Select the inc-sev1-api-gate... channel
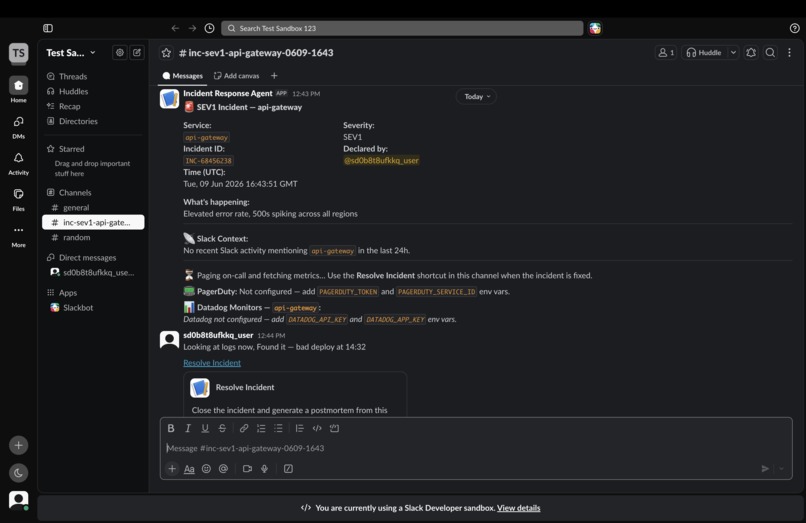Image resolution: width=806 pixels, height=523 pixels. [93, 222]
